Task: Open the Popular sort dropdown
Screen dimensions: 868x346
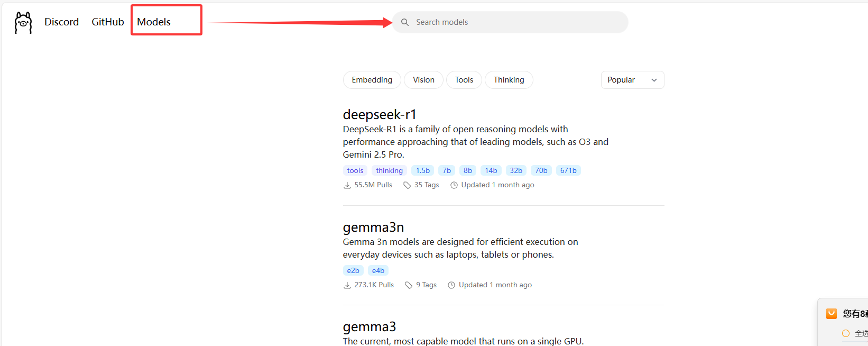Action: coord(632,80)
